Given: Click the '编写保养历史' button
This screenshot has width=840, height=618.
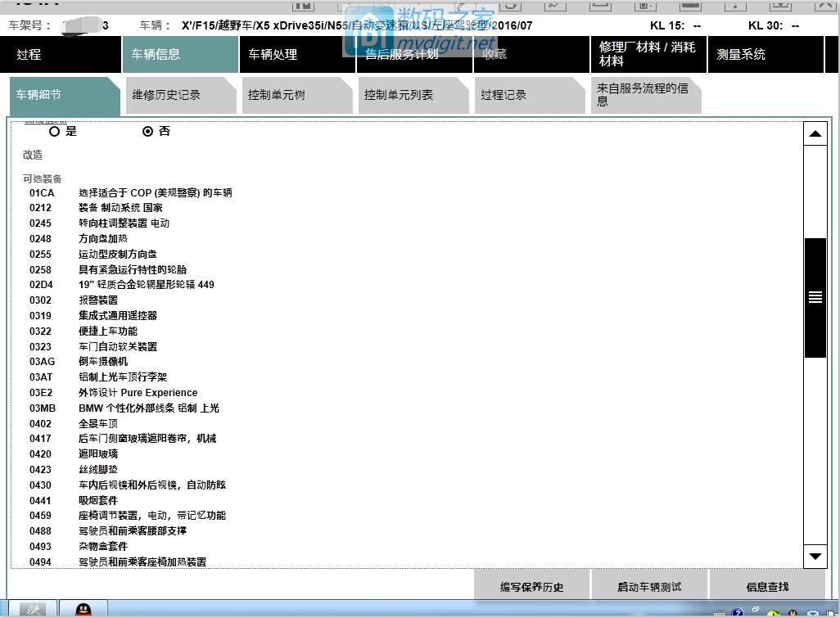Looking at the screenshot, I should [531, 586].
